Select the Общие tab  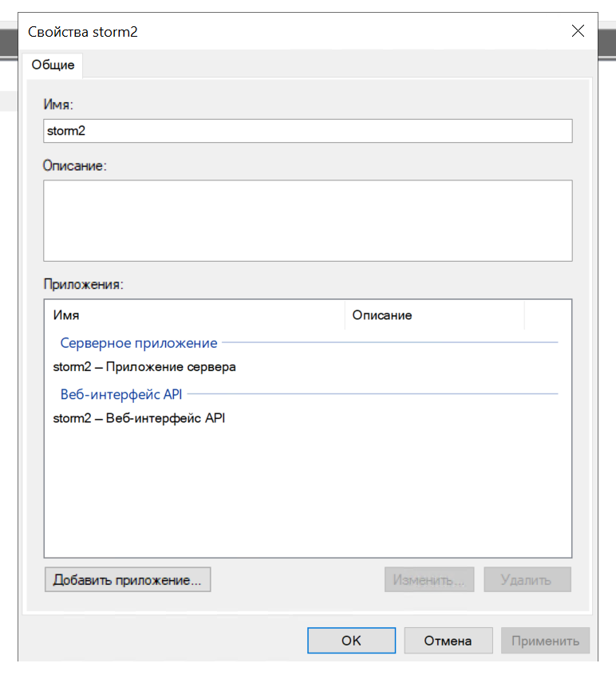(x=53, y=65)
